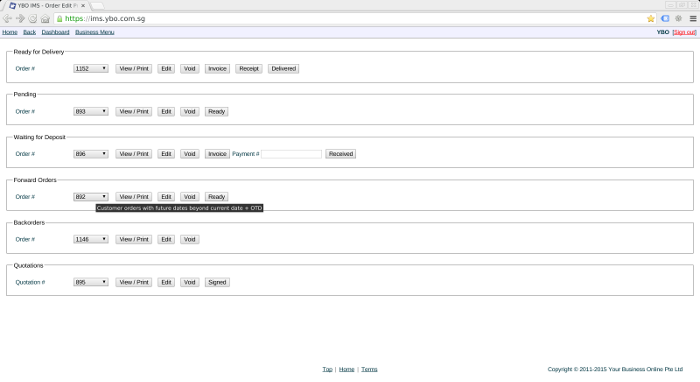
Task: Click View / Print in Backorders
Action: point(133,240)
